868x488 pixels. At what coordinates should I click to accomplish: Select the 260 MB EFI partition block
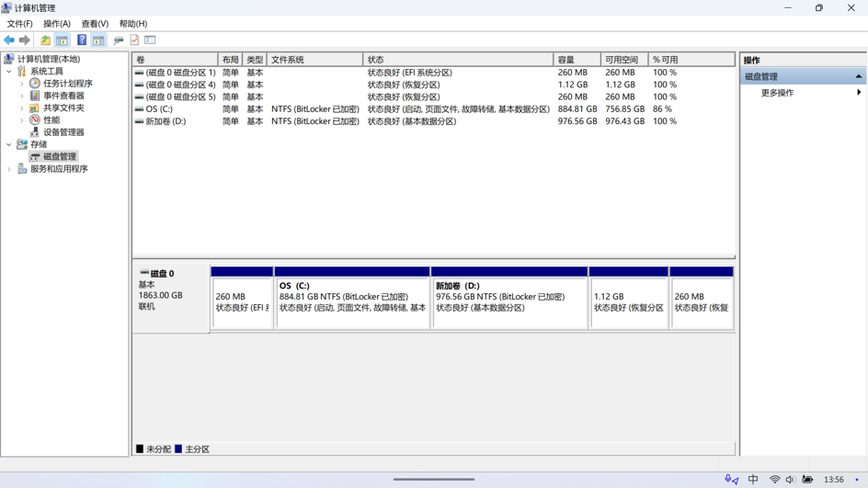(242, 298)
